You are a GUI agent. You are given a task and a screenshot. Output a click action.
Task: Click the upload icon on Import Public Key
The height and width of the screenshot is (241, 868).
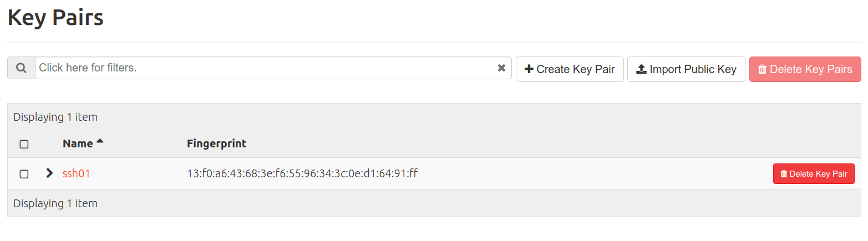click(641, 69)
